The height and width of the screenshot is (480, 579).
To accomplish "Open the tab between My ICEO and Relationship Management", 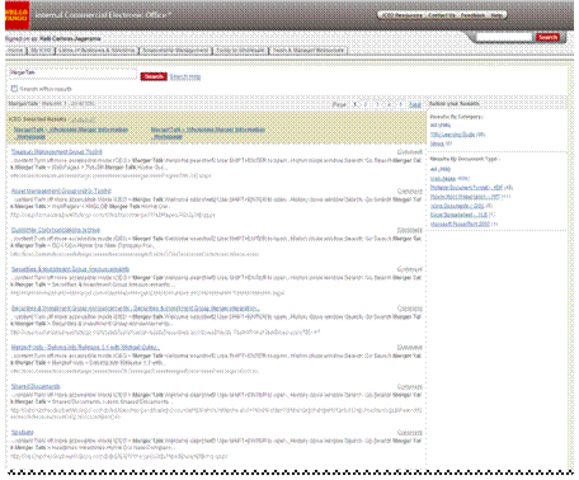I will [x=96, y=50].
